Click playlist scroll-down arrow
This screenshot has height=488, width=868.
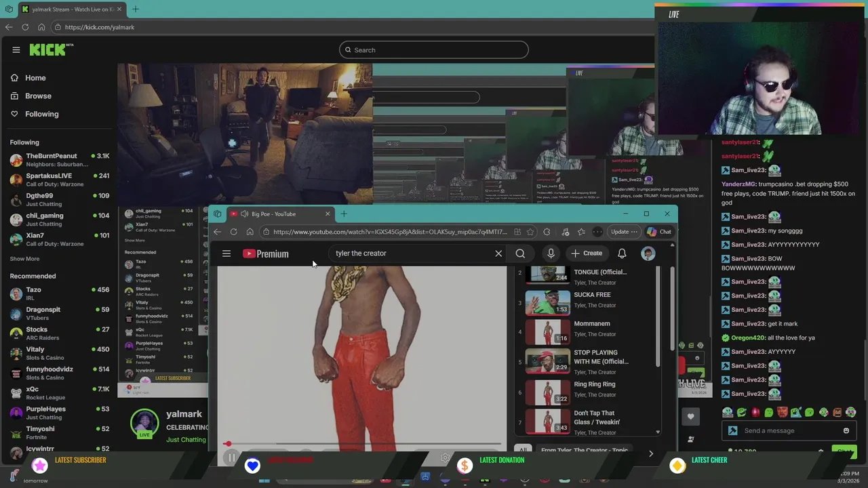coord(657,432)
